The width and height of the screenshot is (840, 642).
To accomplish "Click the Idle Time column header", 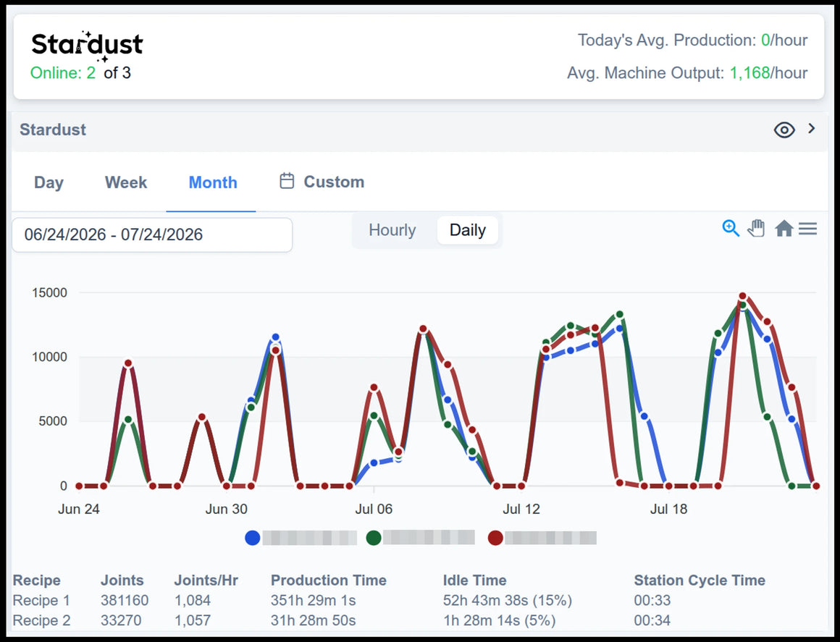I will [x=474, y=580].
